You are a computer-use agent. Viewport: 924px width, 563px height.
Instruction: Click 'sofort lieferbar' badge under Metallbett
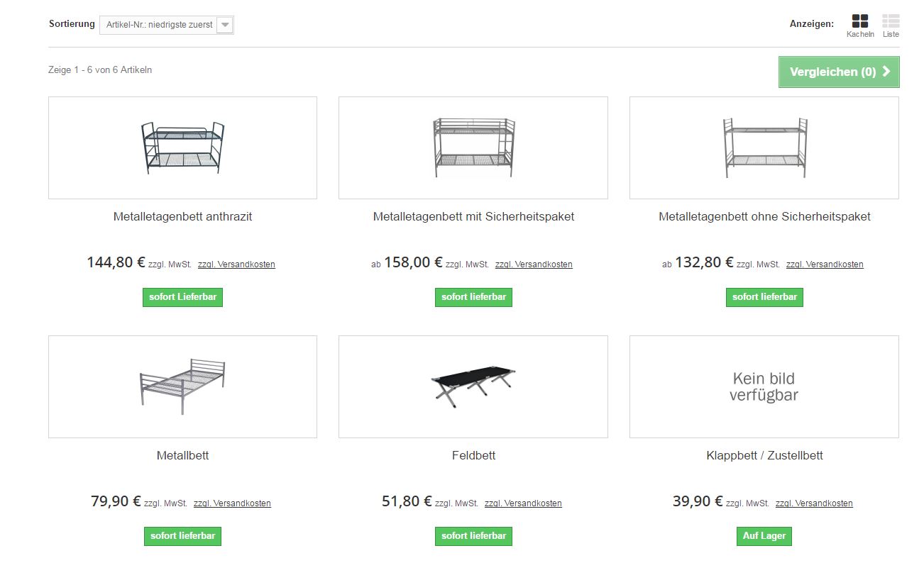click(x=182, y=536)
